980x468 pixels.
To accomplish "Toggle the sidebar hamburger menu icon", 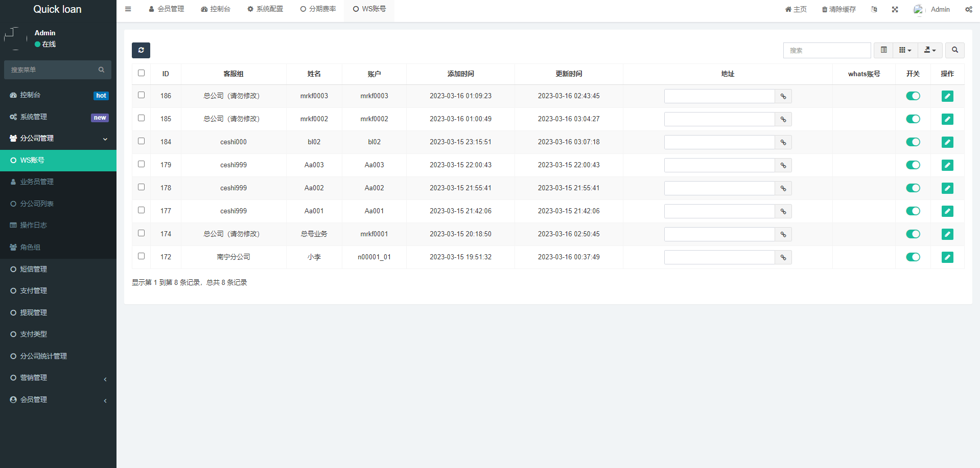I will tap(128, 9).
